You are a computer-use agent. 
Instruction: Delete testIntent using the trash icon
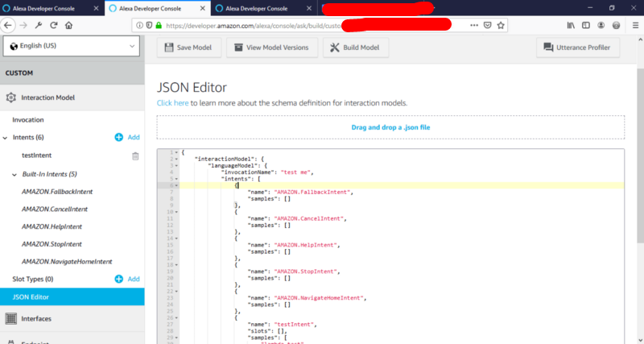135,156
